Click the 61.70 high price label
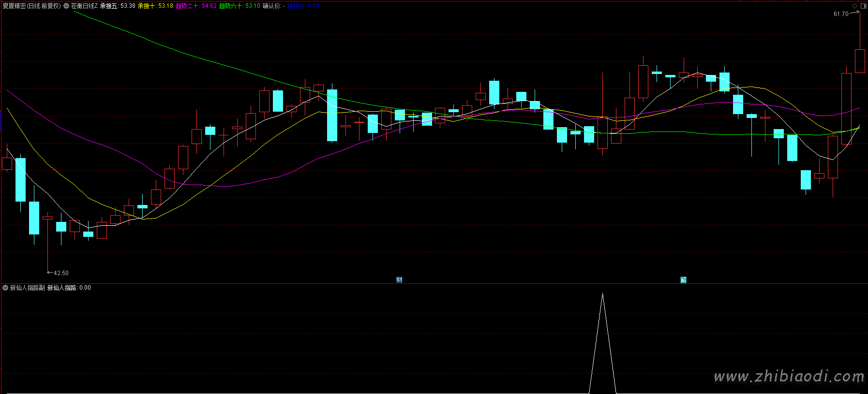Viewport: 868px width, 394px height. 841,14
